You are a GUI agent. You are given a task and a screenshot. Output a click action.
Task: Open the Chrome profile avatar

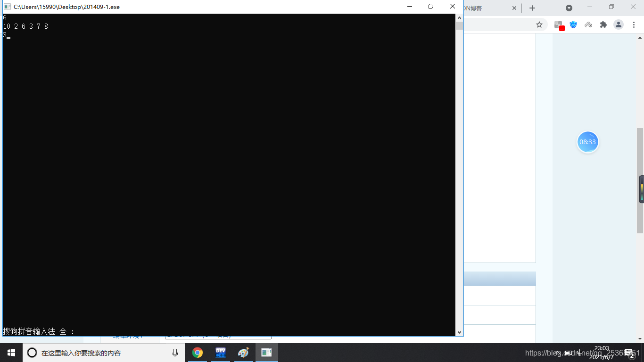point(619,25)
